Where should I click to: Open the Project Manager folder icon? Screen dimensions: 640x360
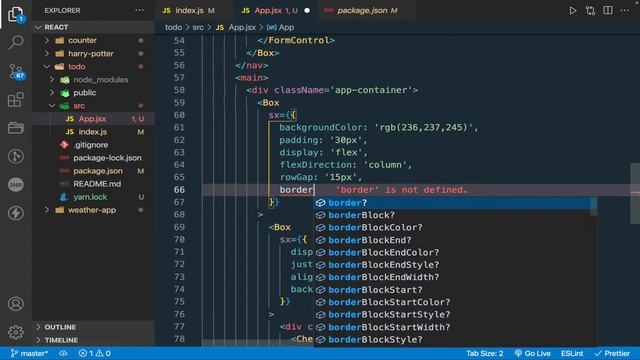point(16,128)
